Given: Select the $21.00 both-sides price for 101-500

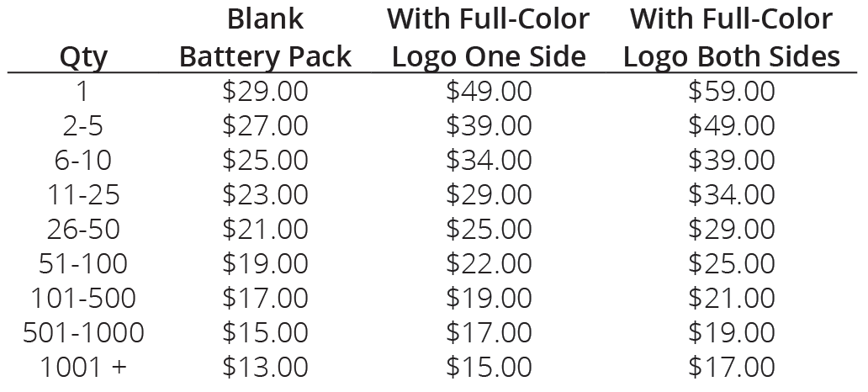Looking at the screenshot, I should [x=731, y=298].
